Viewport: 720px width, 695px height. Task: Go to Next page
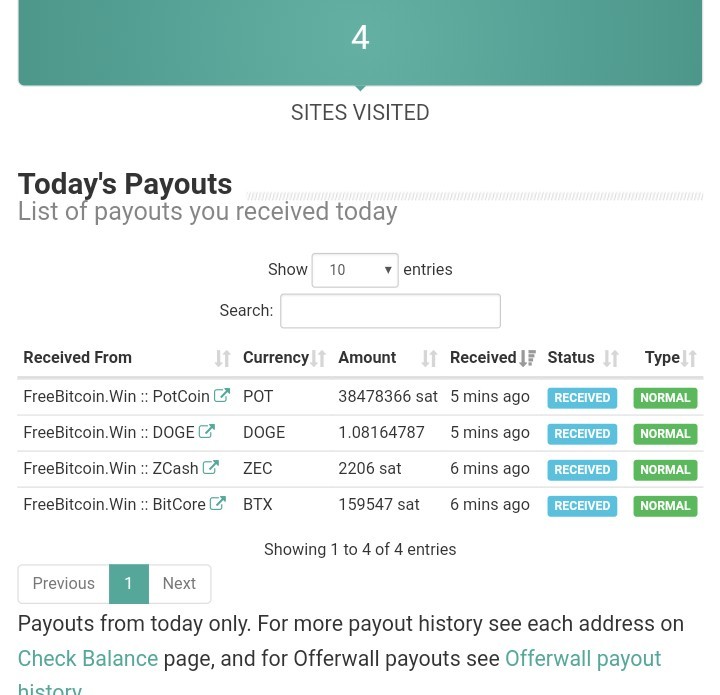click(x=180, y=583)
